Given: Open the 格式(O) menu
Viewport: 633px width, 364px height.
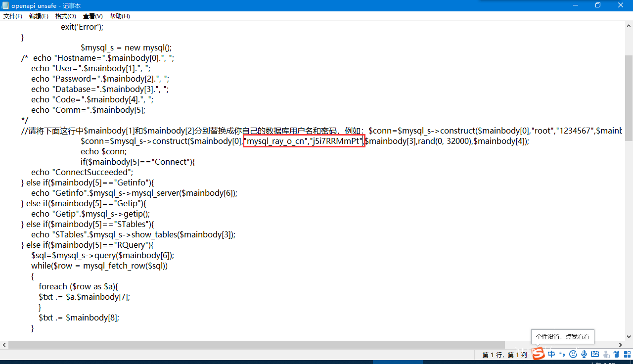Looking at the screenshot, I should 66,16.
